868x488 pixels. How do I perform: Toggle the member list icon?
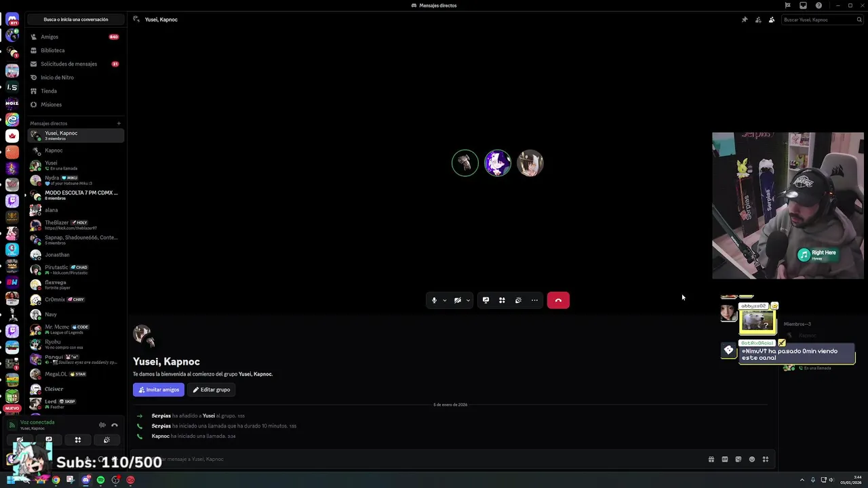(772, 20)
